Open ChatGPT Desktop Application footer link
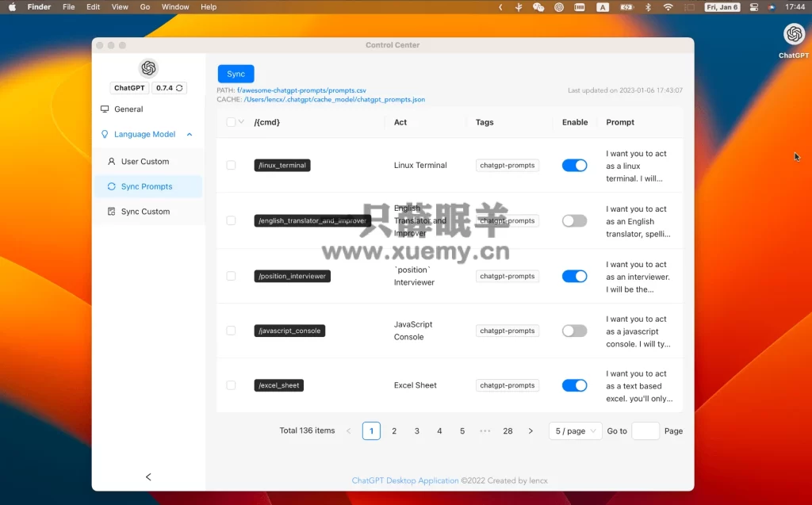The height and width of the screenshot is (505, 812). 405,480
